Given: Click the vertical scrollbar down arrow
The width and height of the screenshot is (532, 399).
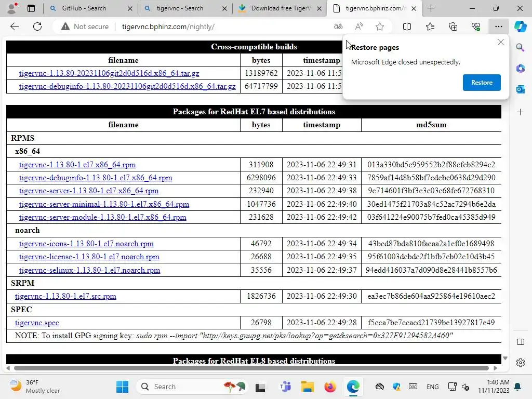Looking at the screenshot, I should coord(505,358).
